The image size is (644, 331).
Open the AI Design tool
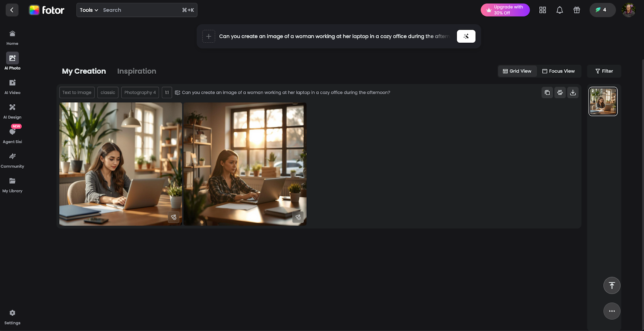[12, 111]
